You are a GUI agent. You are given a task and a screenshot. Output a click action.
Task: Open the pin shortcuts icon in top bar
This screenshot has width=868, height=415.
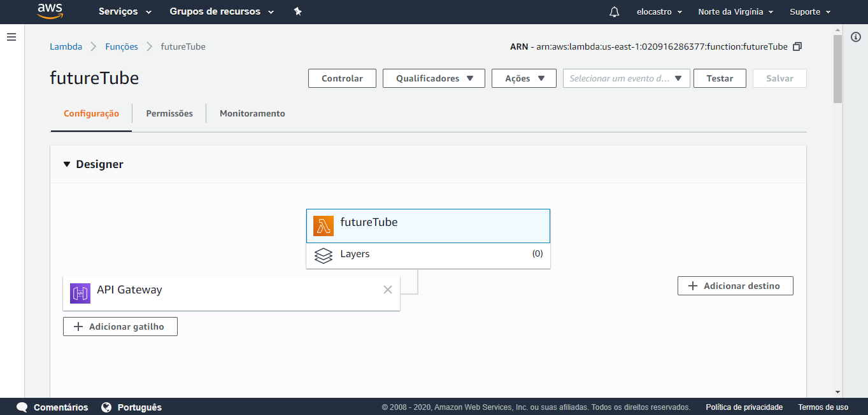point(297,12)
